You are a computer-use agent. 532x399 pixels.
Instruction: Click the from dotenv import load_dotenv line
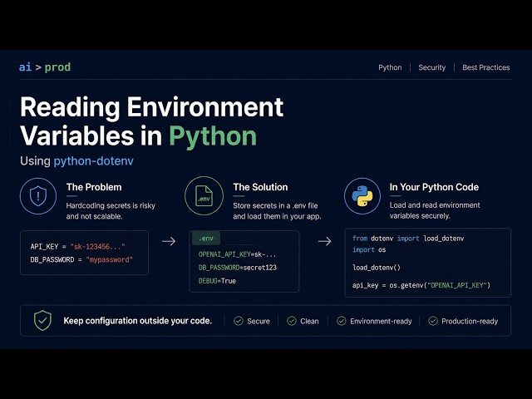click(408, 239)
